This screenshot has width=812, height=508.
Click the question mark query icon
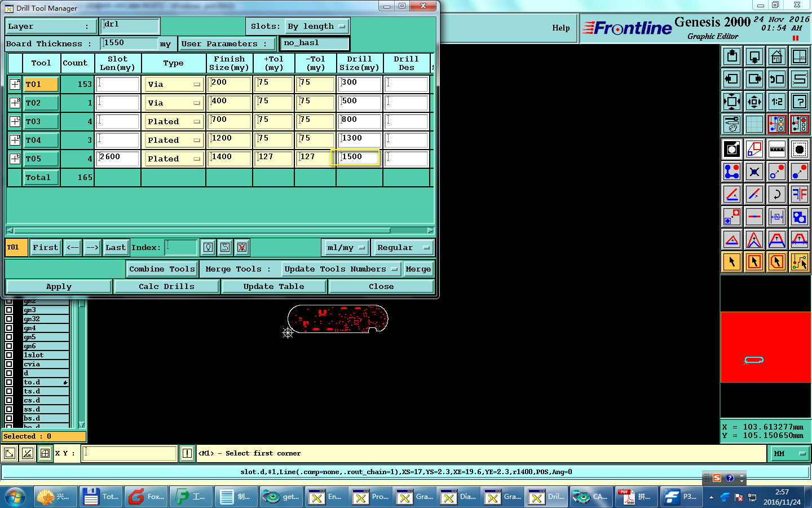click(x=800, y=102)
